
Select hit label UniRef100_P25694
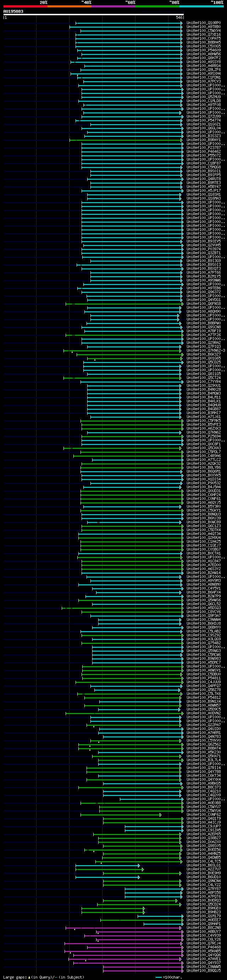coord(203,436)
